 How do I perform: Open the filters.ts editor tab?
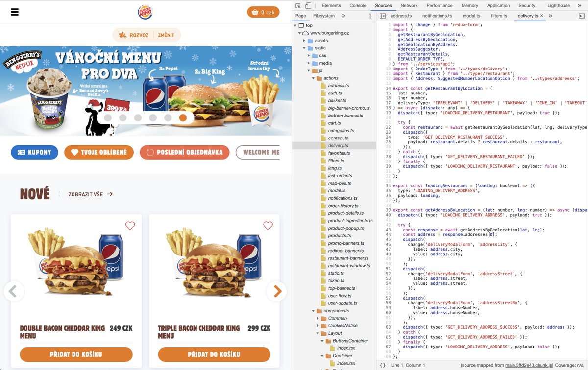pyautogui.click(x=499, y=16)
